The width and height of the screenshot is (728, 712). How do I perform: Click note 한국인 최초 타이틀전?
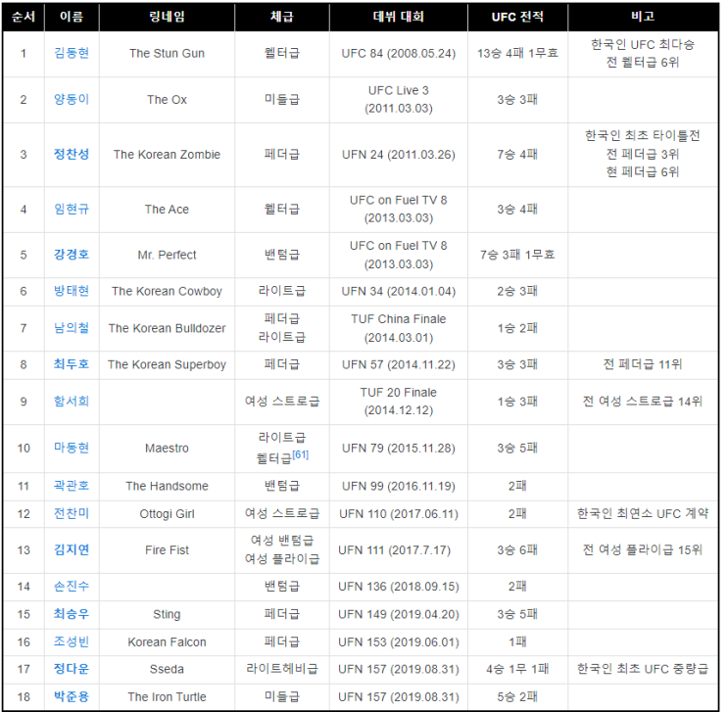tap(643, 135)
